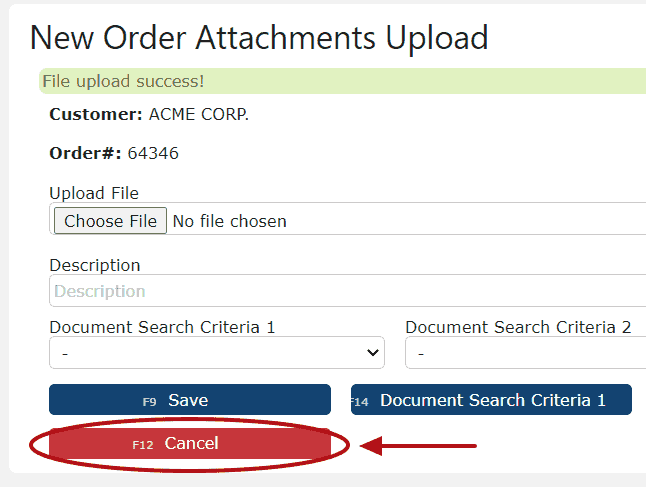This screenshot has height=487, width=646.
Task: Save the attachment with the Save button
Action: coord(190,400)
